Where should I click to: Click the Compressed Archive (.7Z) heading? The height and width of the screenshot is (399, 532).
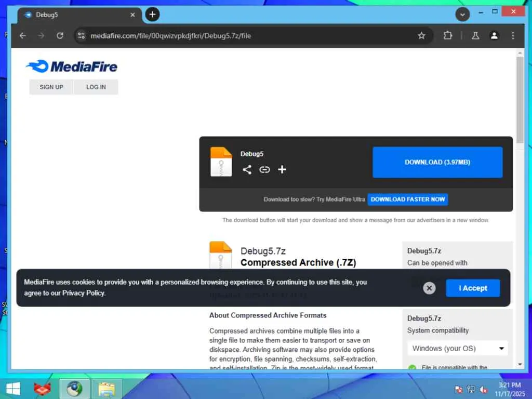[x=298, y=262]
